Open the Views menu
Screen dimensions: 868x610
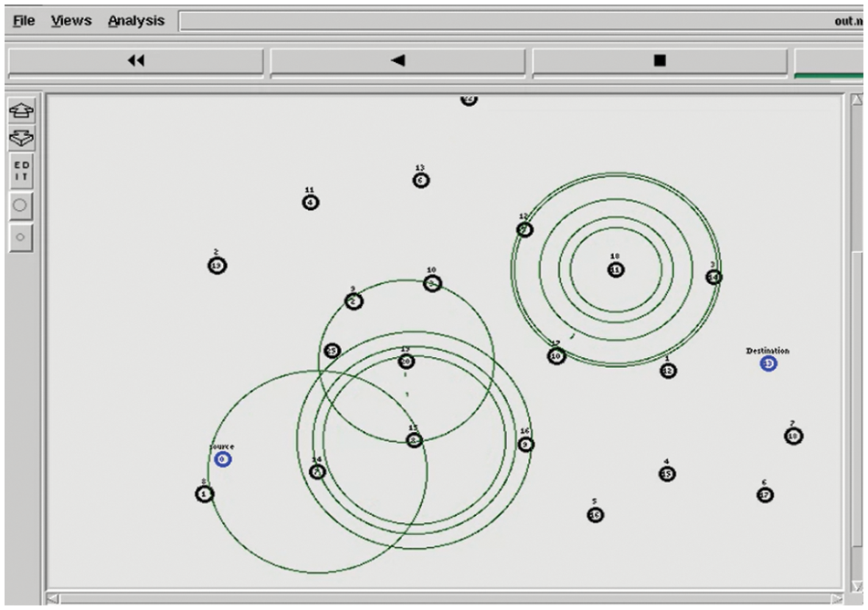coord(71,20)
